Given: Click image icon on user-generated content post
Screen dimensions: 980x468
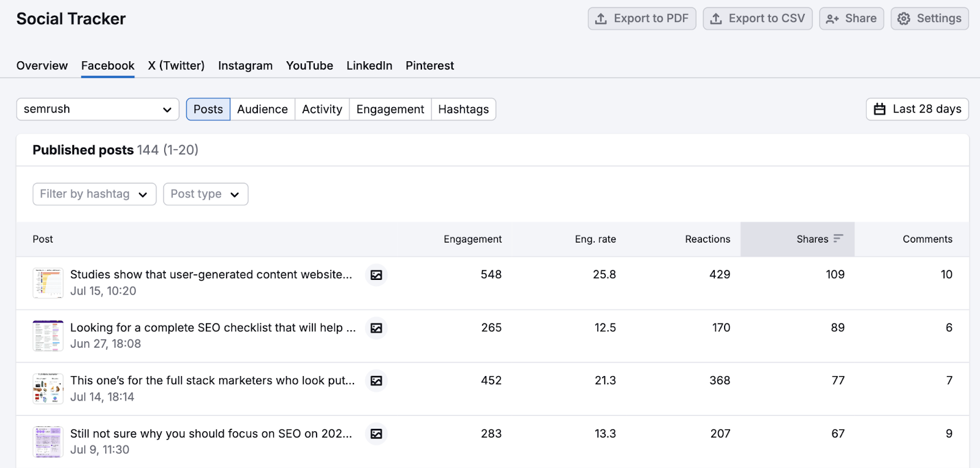Looking at the screenshot, I should [x=376, y=275].
